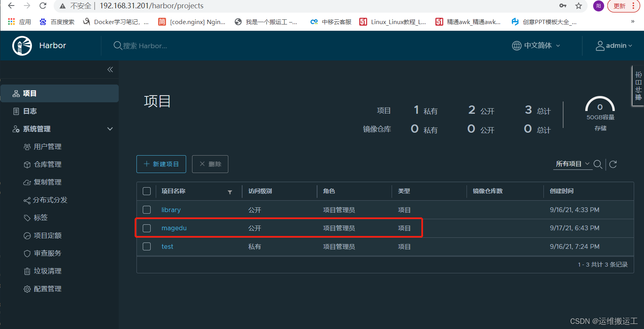Open the side event log panel tab
The width and height of the screenshot is (644, 329).
[638, 86]
